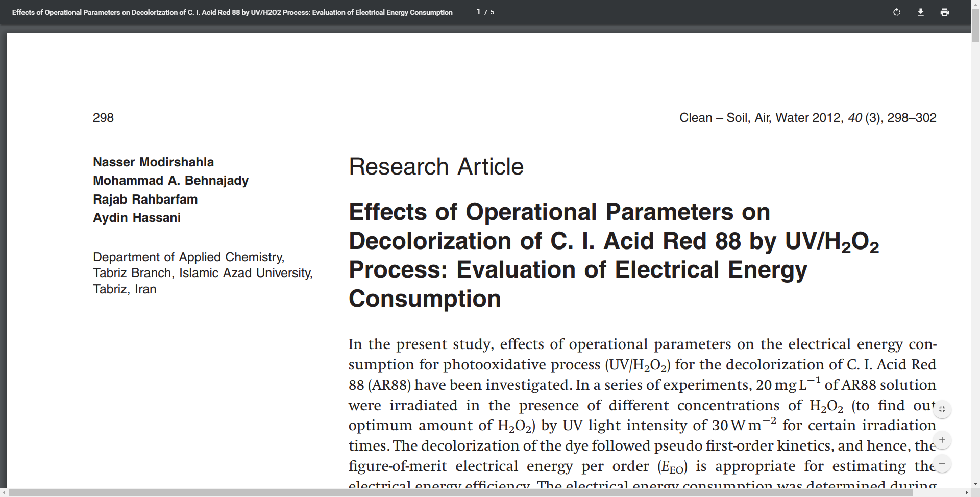Screen dimensions: 980x497
Task: Click the download arrow icon in the toolbar
Action: (921, 12)
